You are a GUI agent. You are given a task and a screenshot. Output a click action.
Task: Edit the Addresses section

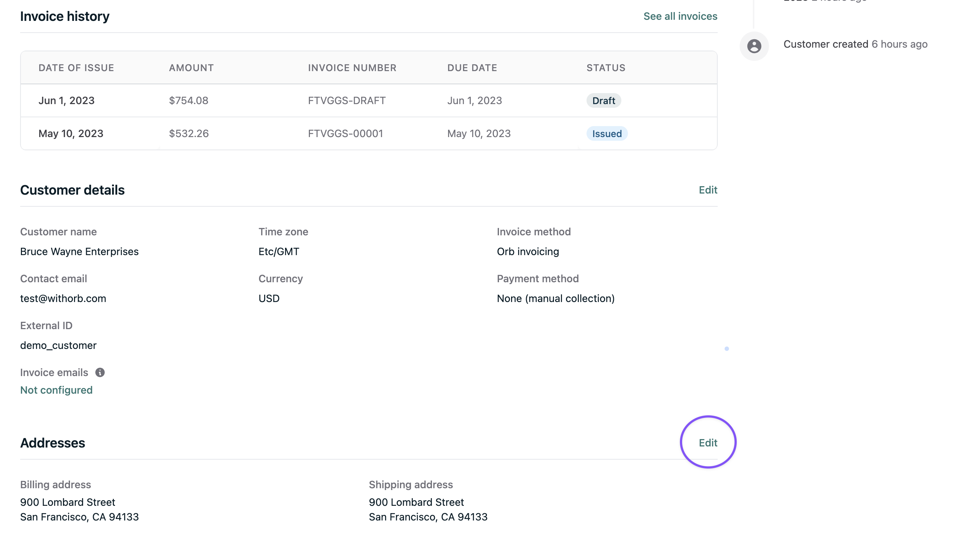click(x=708, y=443)
